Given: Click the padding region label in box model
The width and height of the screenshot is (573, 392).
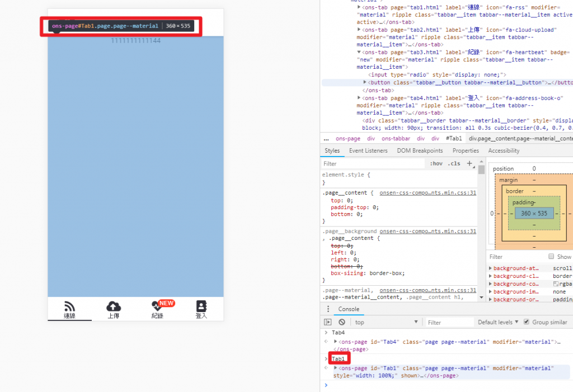Looking at the screenshot, I should click(523, 202).
